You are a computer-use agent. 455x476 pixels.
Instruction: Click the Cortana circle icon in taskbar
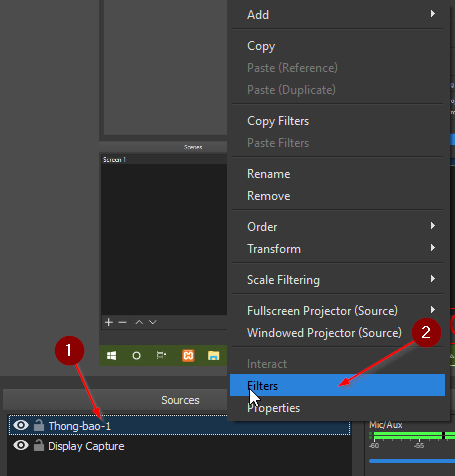point(136,356)
